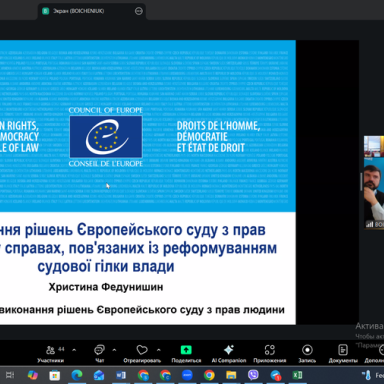Expand the participants options arrow

point(74,350)
